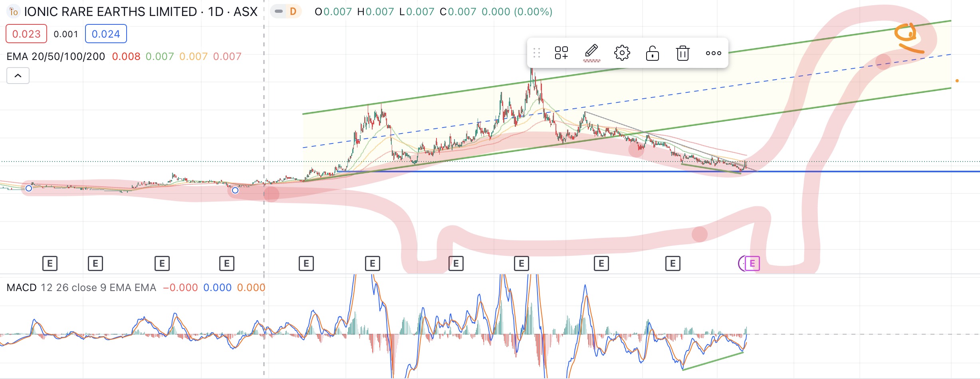Click the leftmost earnings E marker
The width and height of the screenshot is (980, 379).
(50, 263)
